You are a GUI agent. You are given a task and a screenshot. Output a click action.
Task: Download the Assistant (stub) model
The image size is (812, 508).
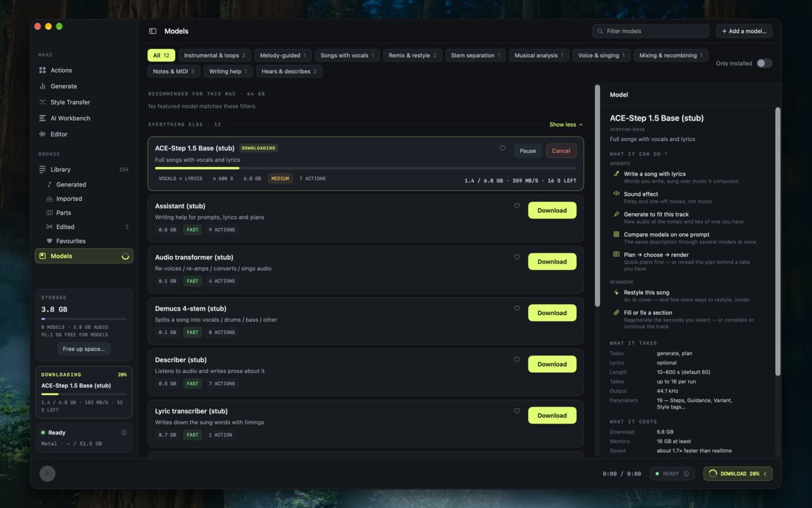pos(552,210)
